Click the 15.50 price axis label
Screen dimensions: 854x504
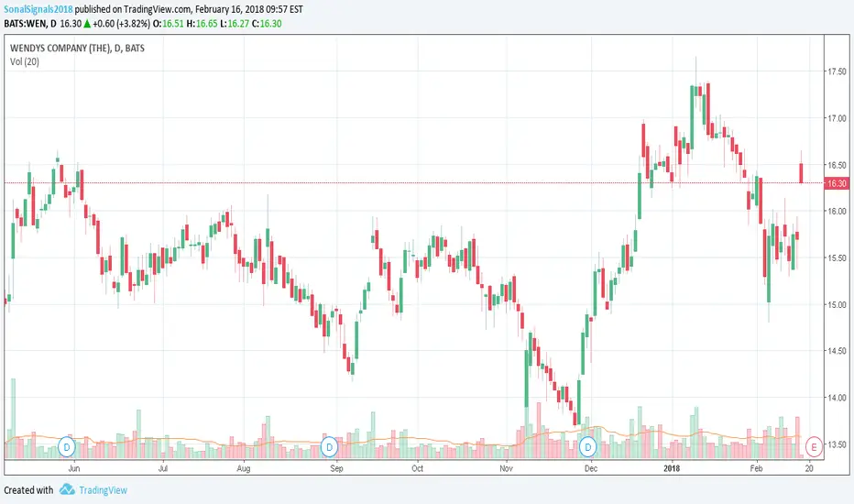(838, 257)
